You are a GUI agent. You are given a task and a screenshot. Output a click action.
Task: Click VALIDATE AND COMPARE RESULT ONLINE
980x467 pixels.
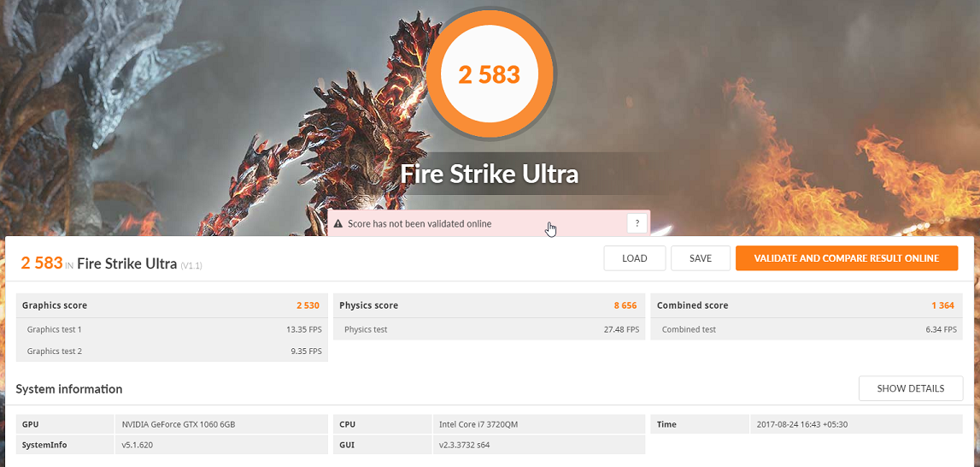click(846, 258)
